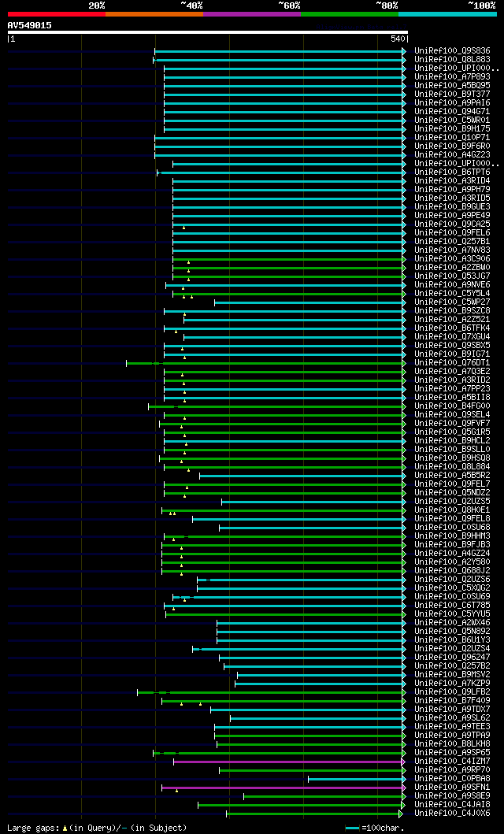
Task: Select label UniRef100_A7NV83
Action: coord(453,250)
